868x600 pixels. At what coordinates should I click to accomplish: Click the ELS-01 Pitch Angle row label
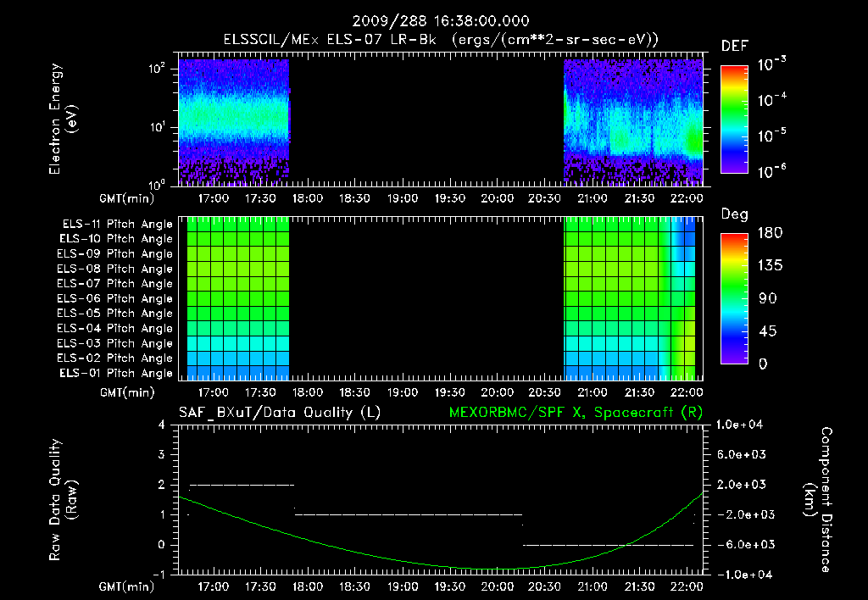[115, 373]
